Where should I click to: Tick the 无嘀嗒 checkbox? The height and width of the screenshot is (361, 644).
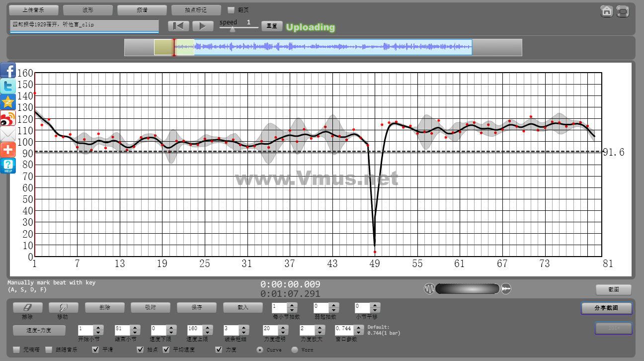(x=16, y=350)
